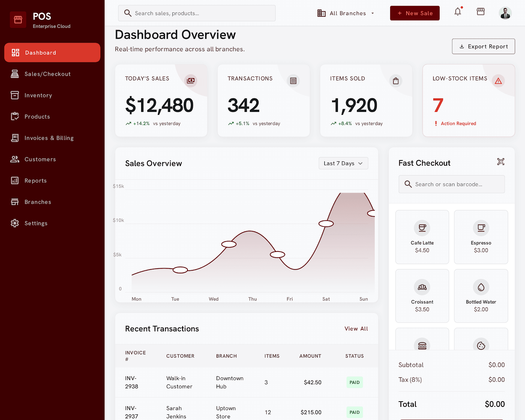Click the Today's Sales cash icon
The image size is (525, 420).
point(191,80)
